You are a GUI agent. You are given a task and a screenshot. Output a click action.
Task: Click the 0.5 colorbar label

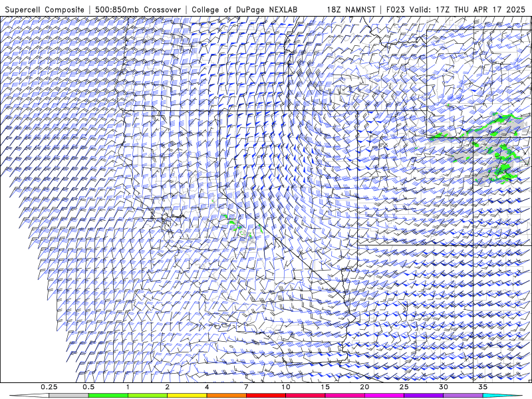click(x=88, y=387)
